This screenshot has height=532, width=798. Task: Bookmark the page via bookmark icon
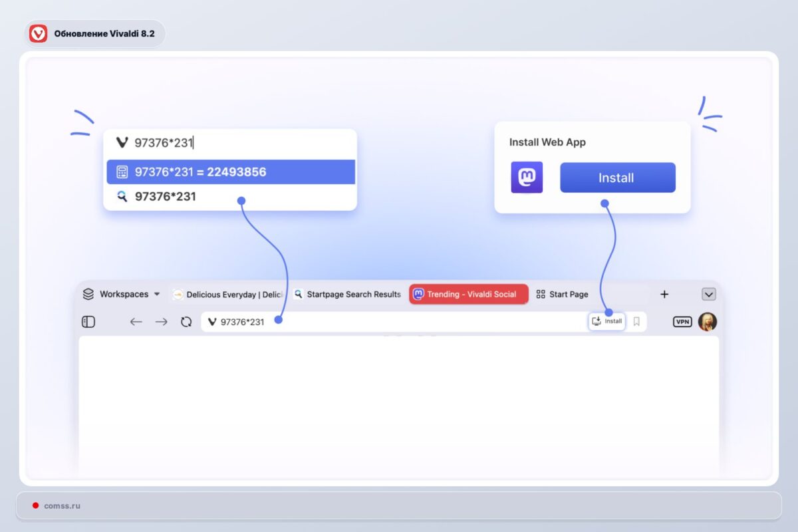click(x=636, y=322)
